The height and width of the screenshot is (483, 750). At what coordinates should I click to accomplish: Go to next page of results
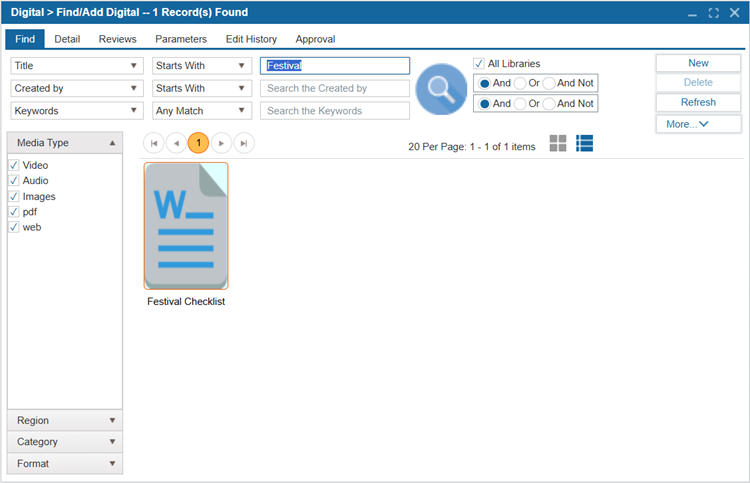pyautogui.click(x=221, y=143)
